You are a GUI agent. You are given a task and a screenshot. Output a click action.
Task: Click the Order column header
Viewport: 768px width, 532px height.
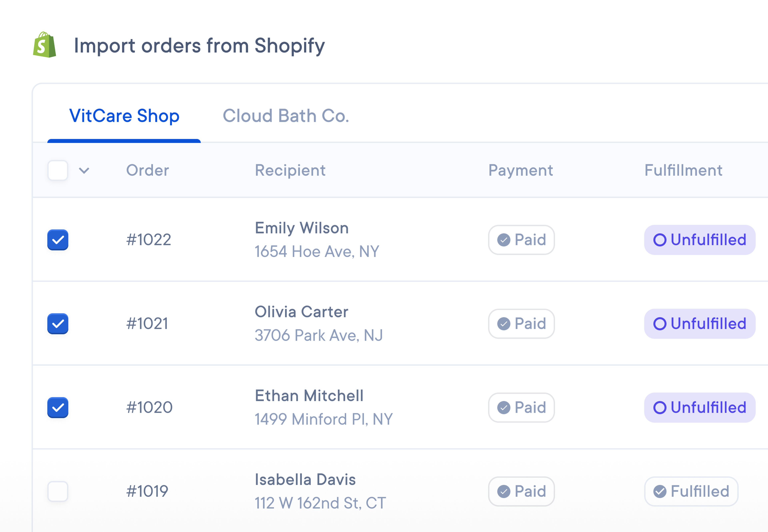(147, 170)
